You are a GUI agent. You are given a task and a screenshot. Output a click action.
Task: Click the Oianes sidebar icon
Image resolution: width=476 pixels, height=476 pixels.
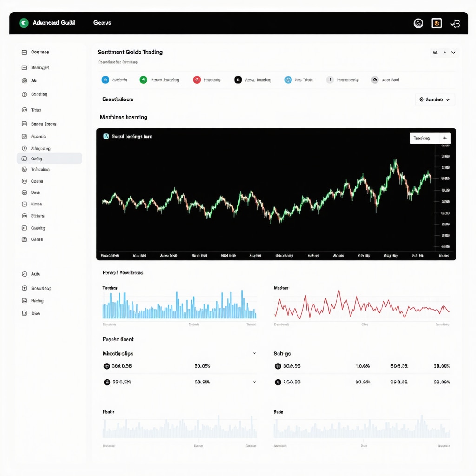pos(24,239)
